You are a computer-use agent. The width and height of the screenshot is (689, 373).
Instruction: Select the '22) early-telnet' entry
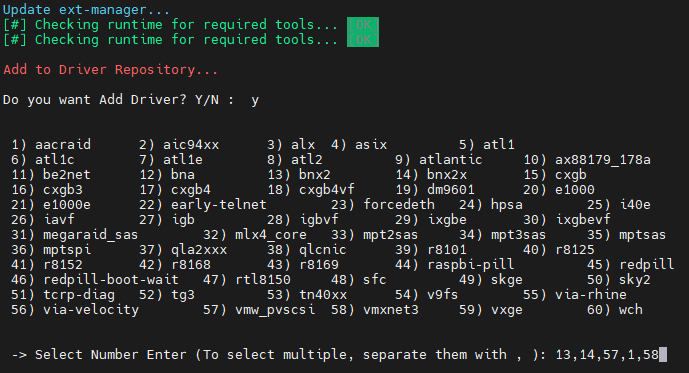tap(203, 205)
